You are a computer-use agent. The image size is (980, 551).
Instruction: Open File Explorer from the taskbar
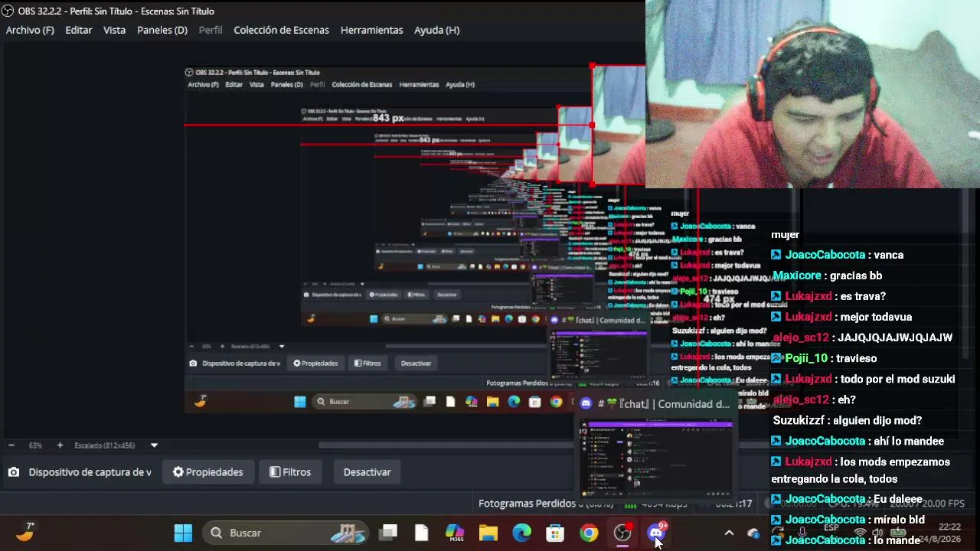click(488, 533)
